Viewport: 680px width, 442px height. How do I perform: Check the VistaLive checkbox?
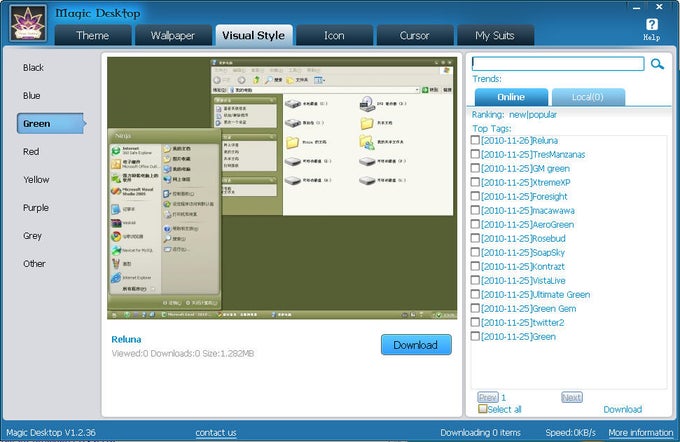click(475, 280)
